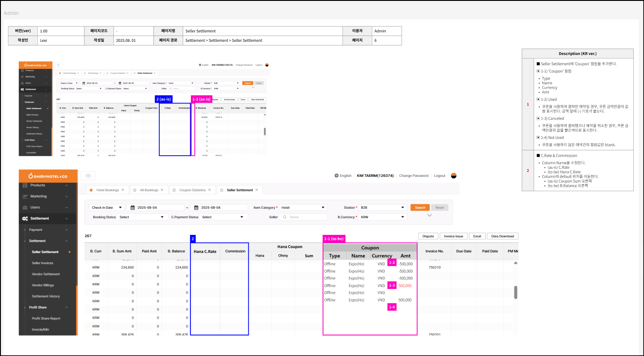Collapse the Profit Share chevron in the to-be sidebar
Screen dimensions: 644x356
pyautogui.click(x=67, y=307)
